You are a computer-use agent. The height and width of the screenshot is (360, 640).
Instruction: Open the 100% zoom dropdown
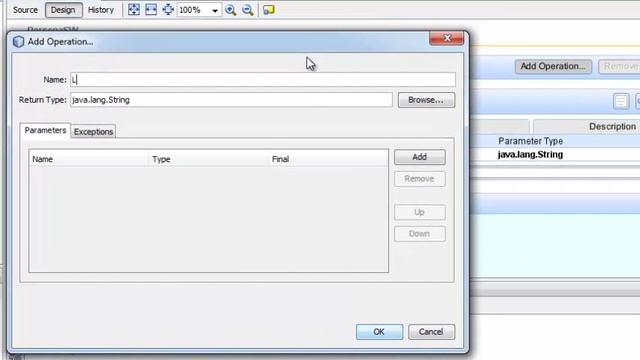click(x=215, y=10)
